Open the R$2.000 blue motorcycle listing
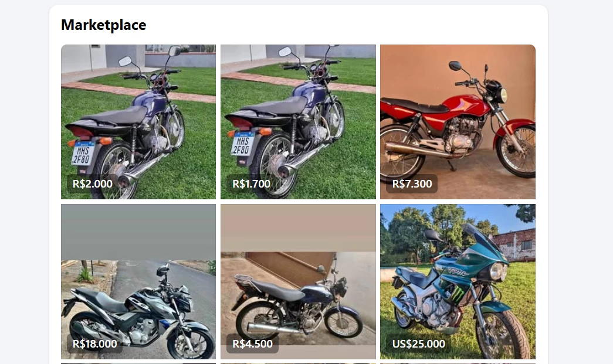The image size is (613, 364). pyautogui.click(x=138, y=122)
